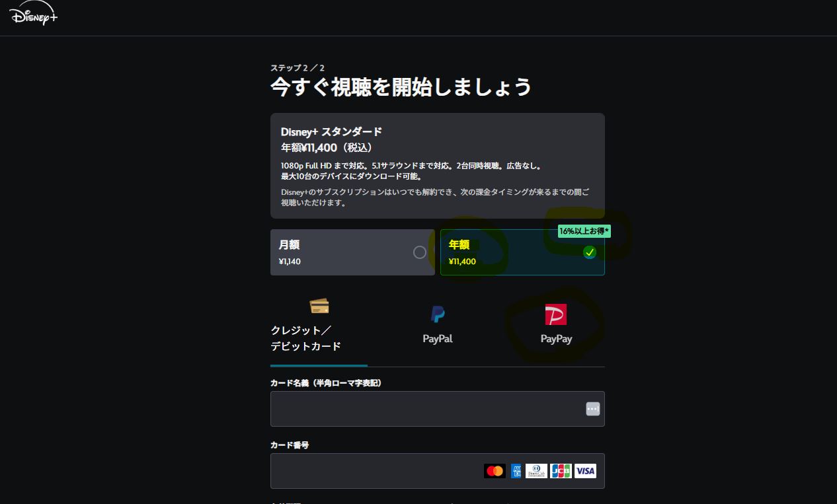This screenshot has height=504, width=837.
Task: Click the 16%以上お得 savings badge
Action: [584, 231]
